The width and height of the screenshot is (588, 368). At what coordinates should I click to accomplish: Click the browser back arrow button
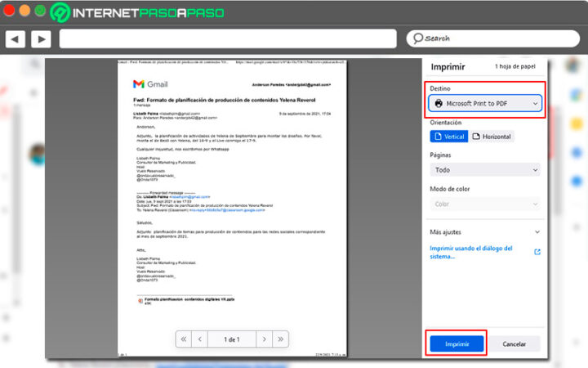click(x=16, y=39)
